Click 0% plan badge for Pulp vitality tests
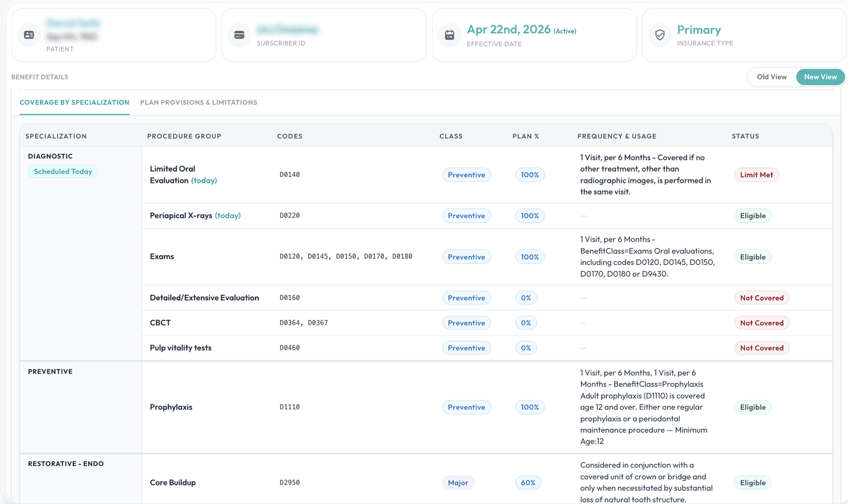848x504 pixels. [x=526, y=348]
